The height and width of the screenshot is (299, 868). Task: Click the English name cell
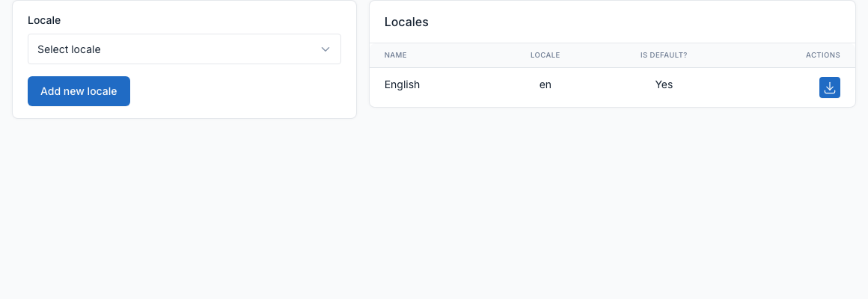(402, 84)
